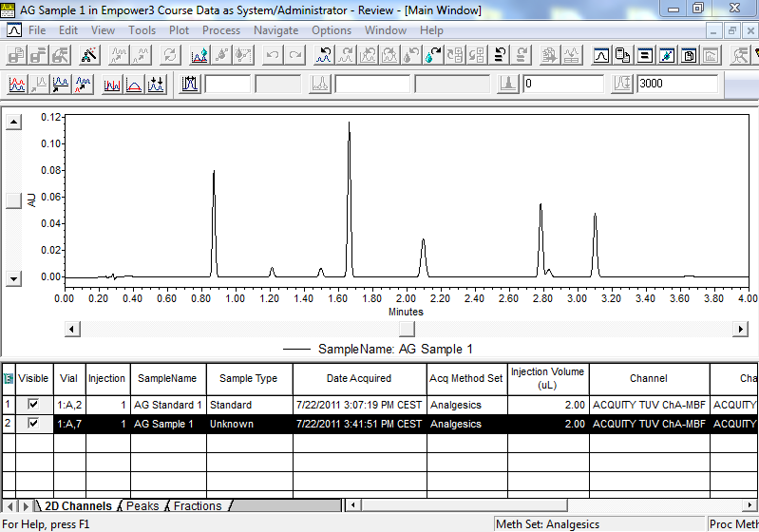This screenshot has height=532, width=759.
Task: Select row header 1 in the table
Action: 9,404
